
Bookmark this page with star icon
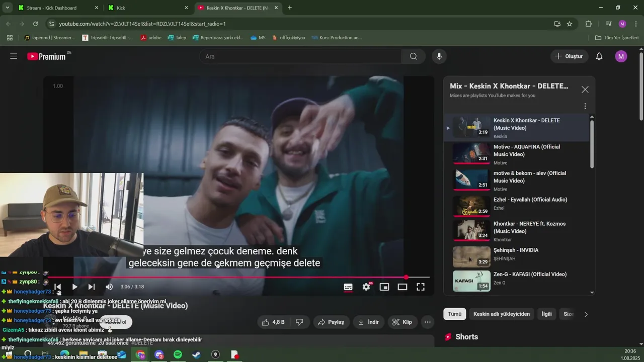pos(570,24)
